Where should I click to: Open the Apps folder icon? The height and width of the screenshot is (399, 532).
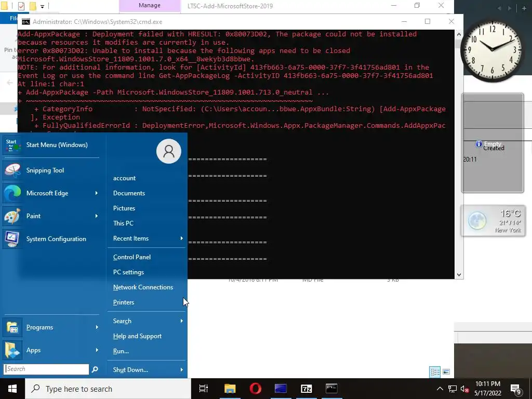pyautogui.click(x=12, y=350)
